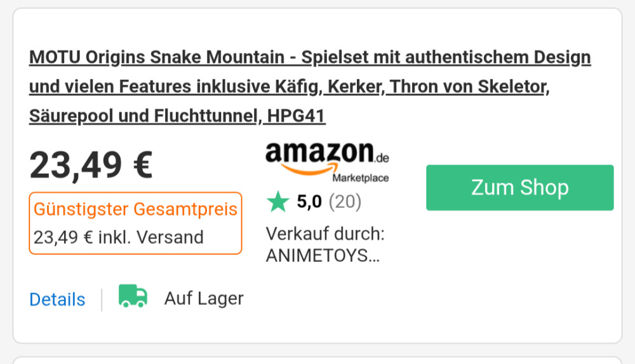Image resolution: width=635 pixels, height=364 pixels.
Task: Click the Günstigster Gesamtpreis orange label
Action: pyautogui.click(x=135, y=209)
